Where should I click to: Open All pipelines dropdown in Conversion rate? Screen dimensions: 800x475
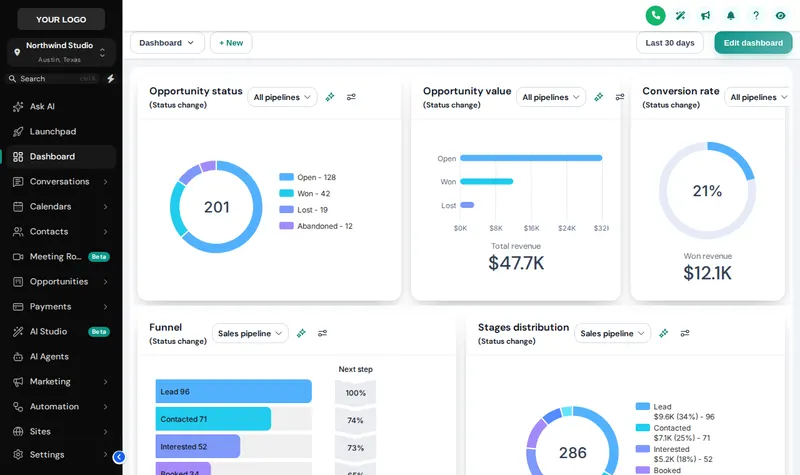tap(759, 97)
